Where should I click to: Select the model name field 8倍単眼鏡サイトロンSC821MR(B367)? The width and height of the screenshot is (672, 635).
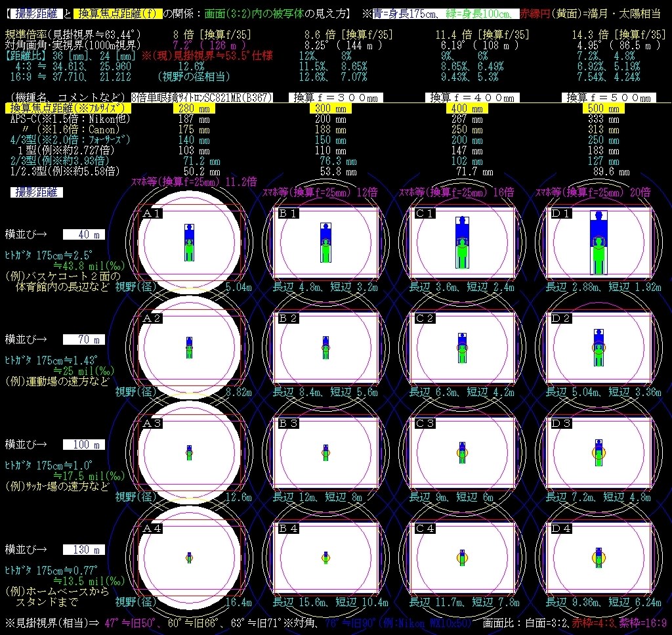201,98
